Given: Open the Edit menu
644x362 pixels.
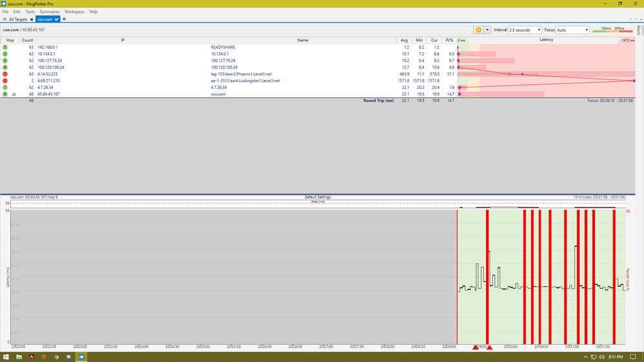Looking at the screenshot, I should (17, 12).
